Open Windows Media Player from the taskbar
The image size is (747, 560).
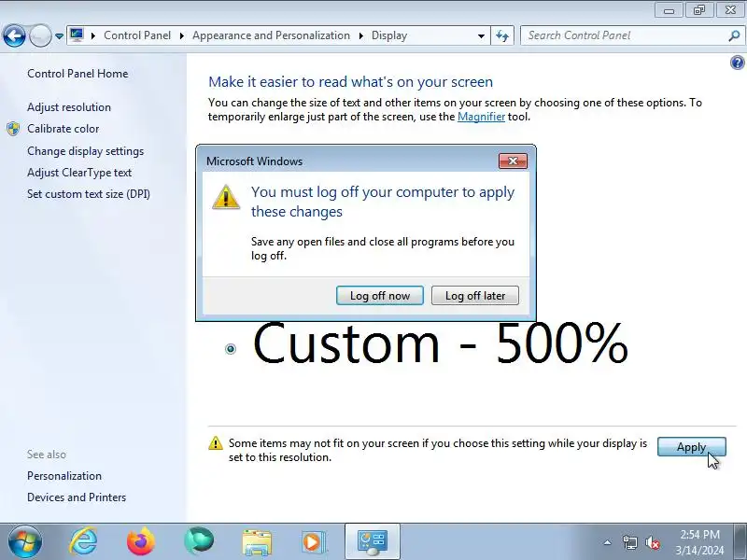click(x=314, y=542)
